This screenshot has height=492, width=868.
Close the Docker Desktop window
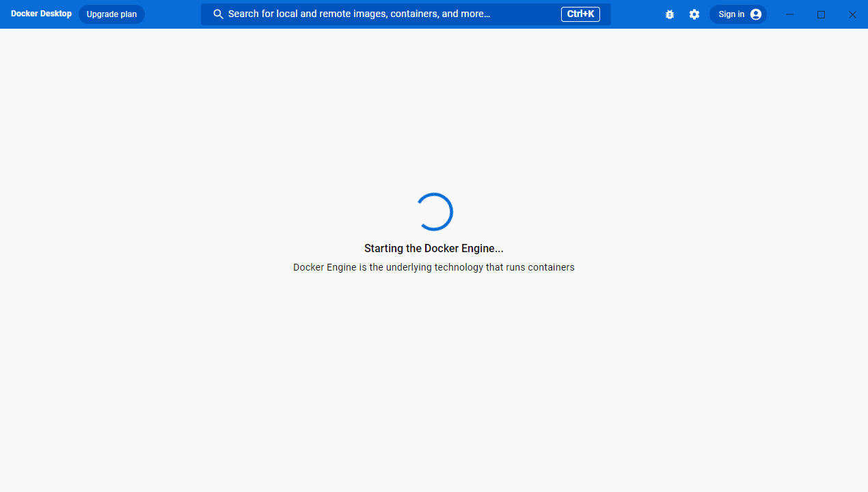[852, 14]
